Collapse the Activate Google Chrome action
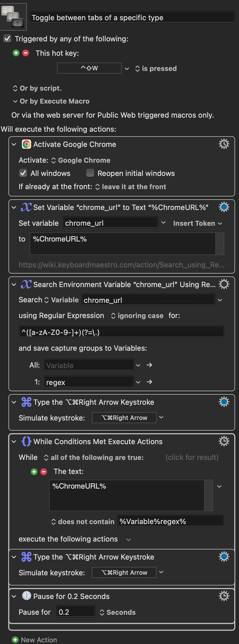Viewport: 239px width, 644px height. click(x=14, y=144)
